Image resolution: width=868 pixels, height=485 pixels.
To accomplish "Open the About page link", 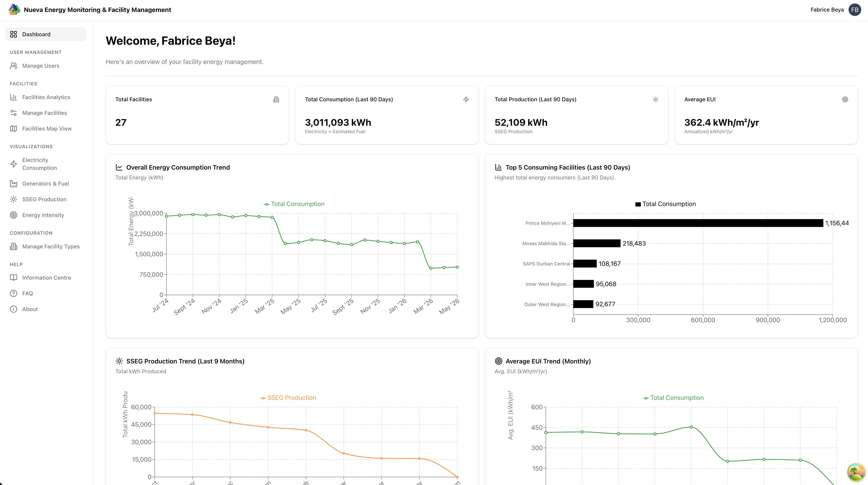I will tap(46, 309).
